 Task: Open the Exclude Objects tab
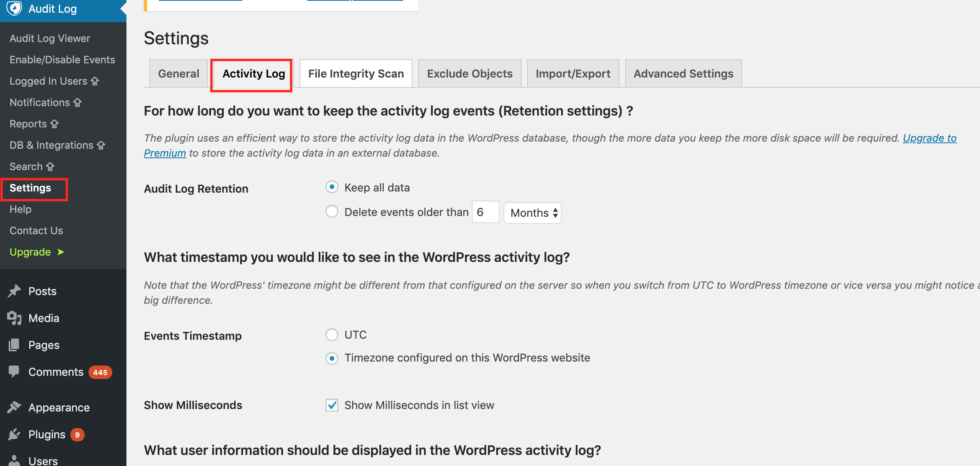470,74
